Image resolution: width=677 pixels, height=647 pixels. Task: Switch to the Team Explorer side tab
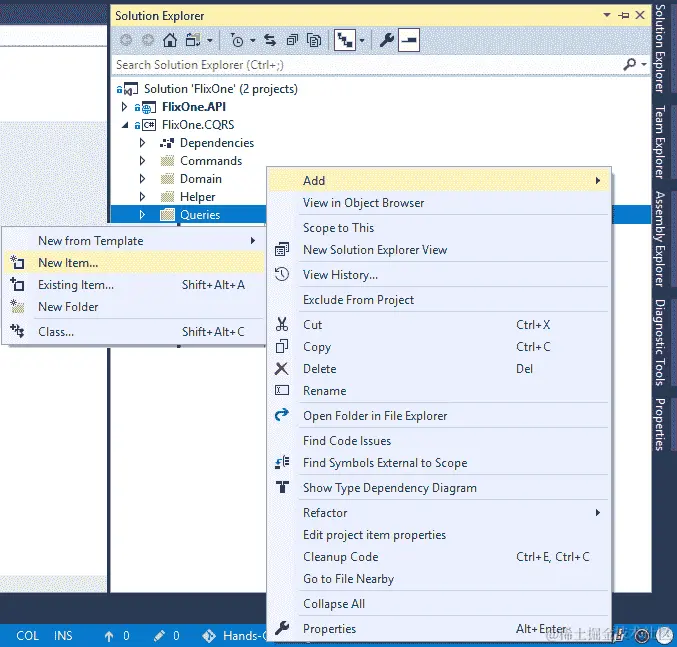tap(661, 142)
